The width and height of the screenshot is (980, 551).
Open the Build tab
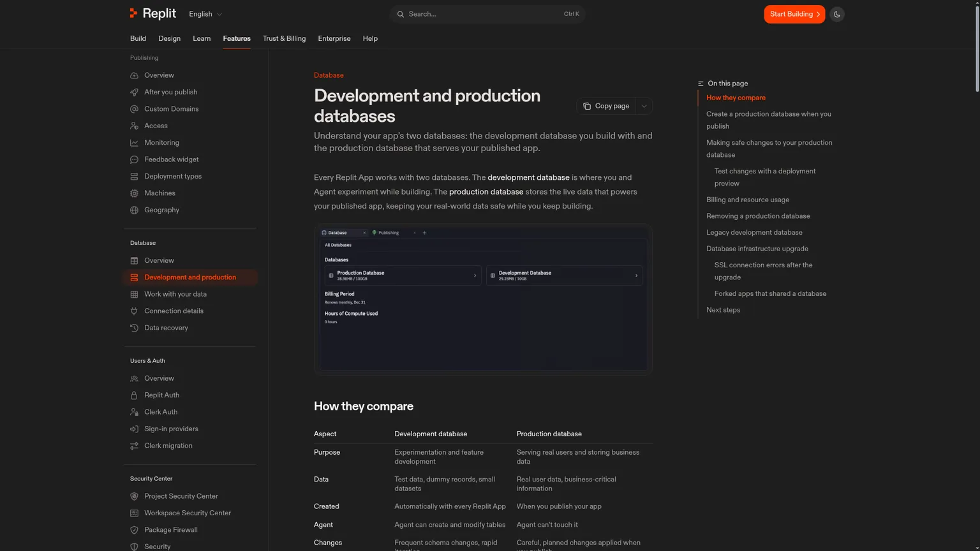click(138, 38)
